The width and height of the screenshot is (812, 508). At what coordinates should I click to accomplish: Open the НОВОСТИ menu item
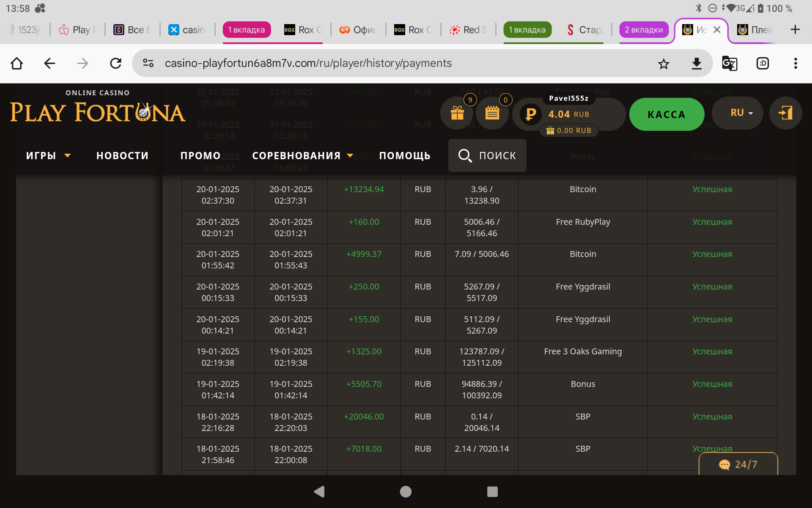coord(122,156)
